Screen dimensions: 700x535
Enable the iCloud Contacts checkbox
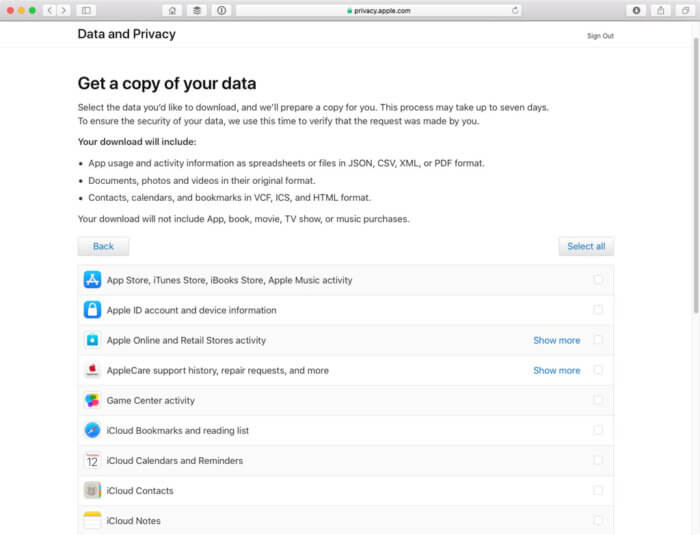(x=598, y=490)
